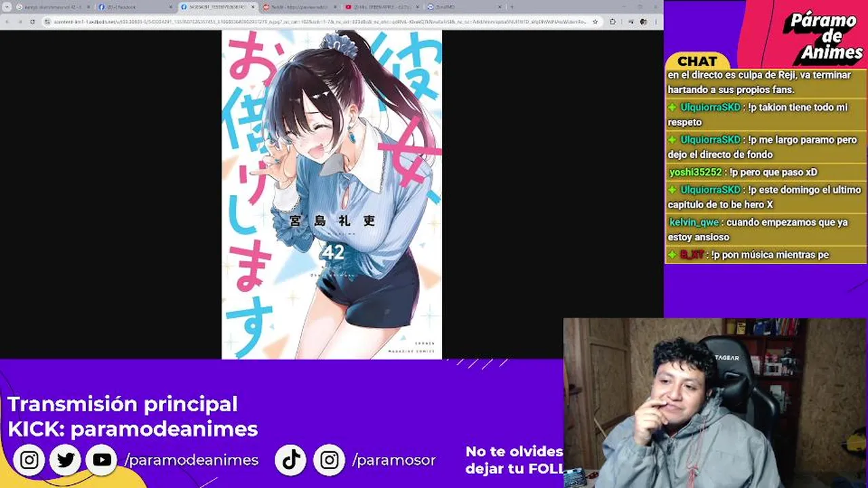Open the tab search dropdown arrow
This screenshot has height=488, width=868.
(x=7, y=7)
